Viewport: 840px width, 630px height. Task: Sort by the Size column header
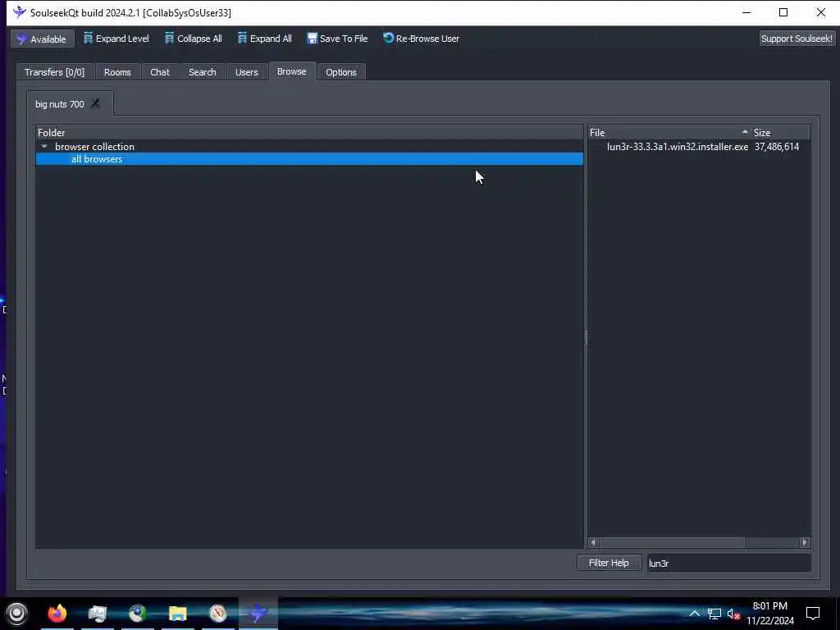pyautogui.click(x=781, y=132)
